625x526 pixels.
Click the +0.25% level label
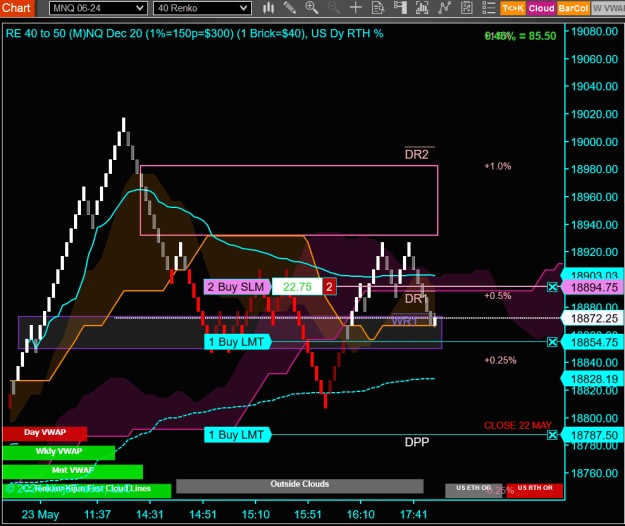click(x=500, y=360)
